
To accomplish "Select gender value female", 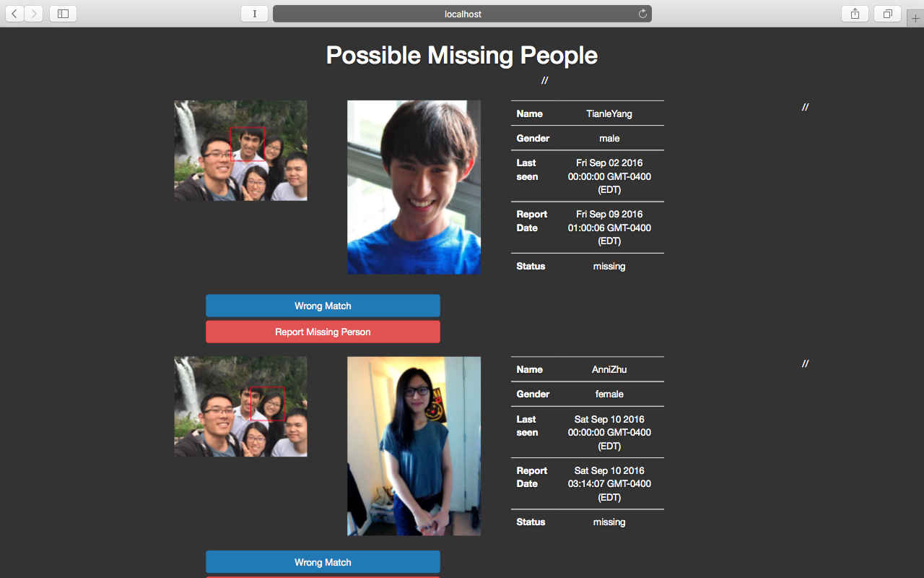I will [609, 394].
